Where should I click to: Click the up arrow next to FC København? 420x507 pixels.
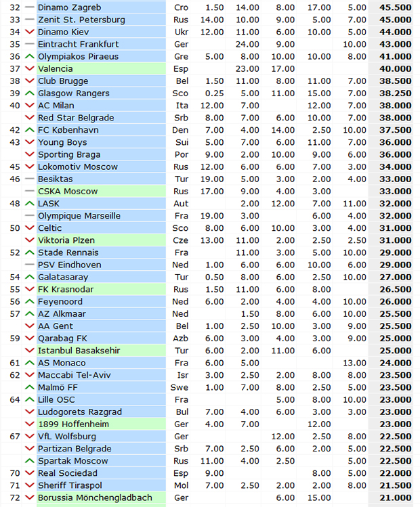pyautogui.click(x=29, y=130)
